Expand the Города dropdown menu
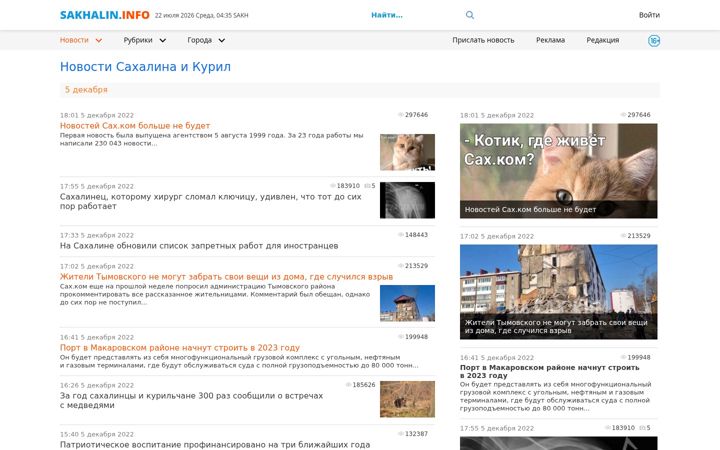This screenshot has height=450, width=720. (206, 40)
